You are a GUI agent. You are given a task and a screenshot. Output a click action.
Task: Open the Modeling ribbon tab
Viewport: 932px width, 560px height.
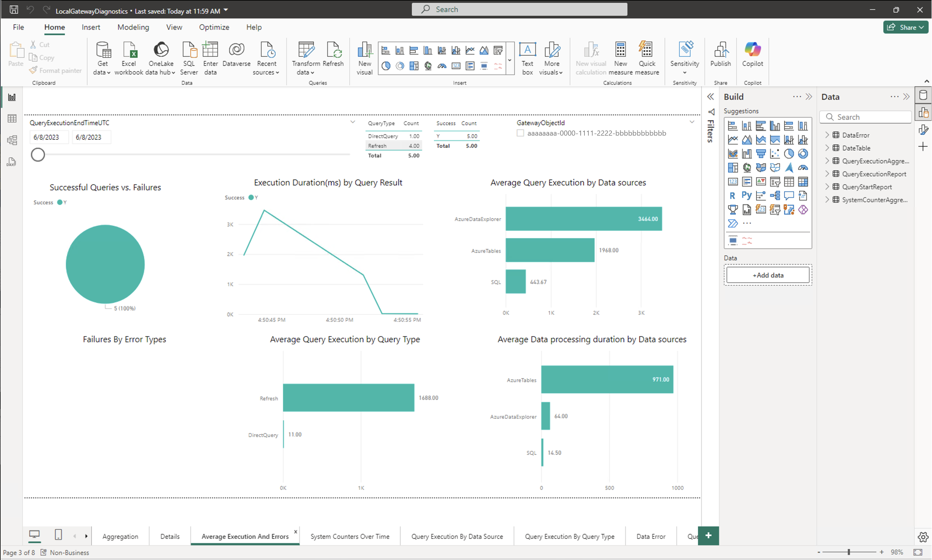[x=133, y=27]
